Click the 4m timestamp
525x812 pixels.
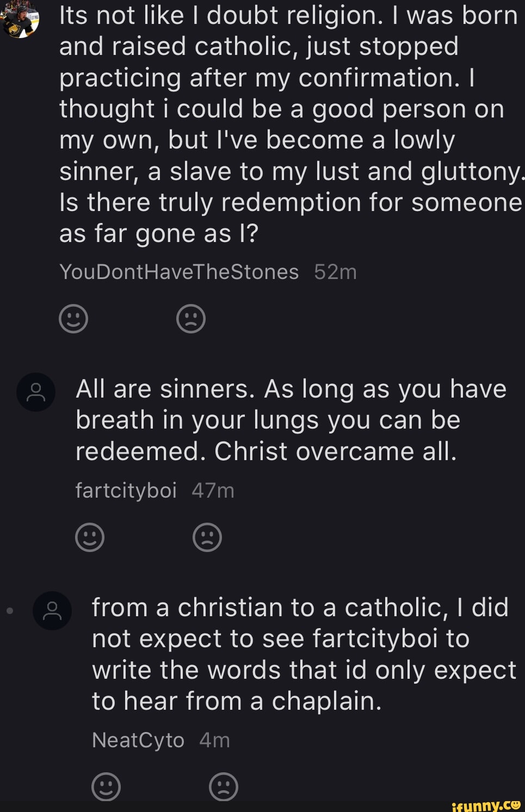(214, 740)
